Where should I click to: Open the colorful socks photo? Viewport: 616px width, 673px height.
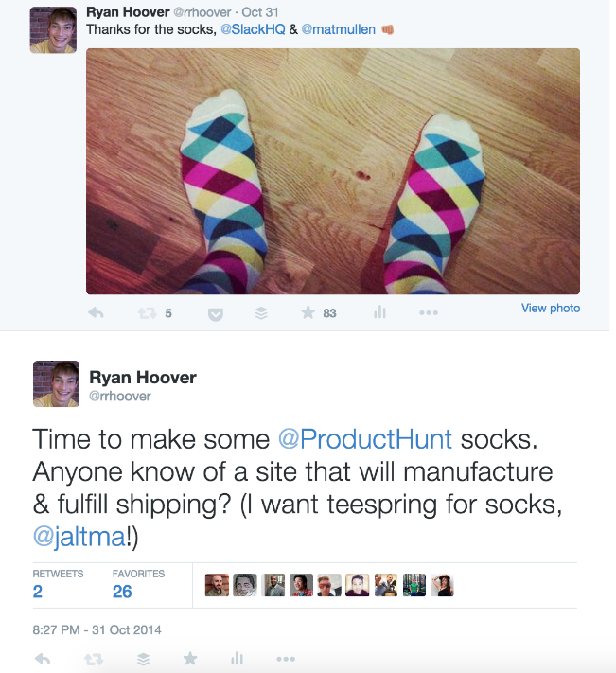point(333,171)
